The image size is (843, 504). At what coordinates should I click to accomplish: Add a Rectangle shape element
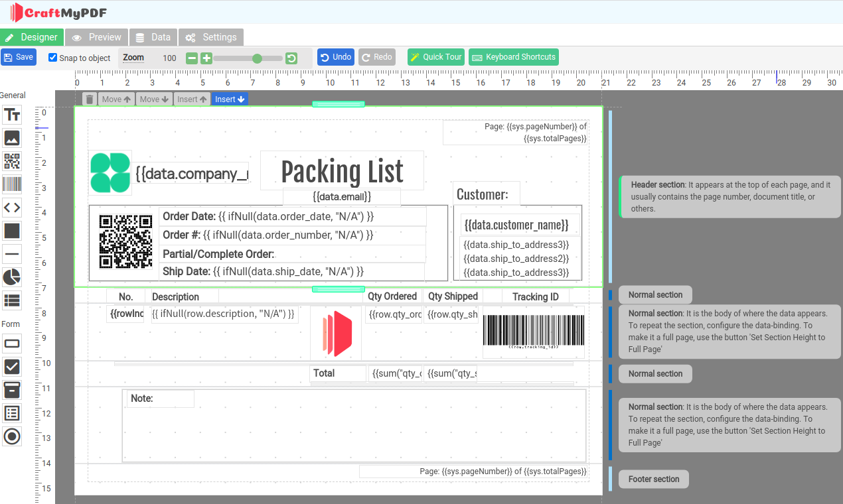[x=11, y=230]
